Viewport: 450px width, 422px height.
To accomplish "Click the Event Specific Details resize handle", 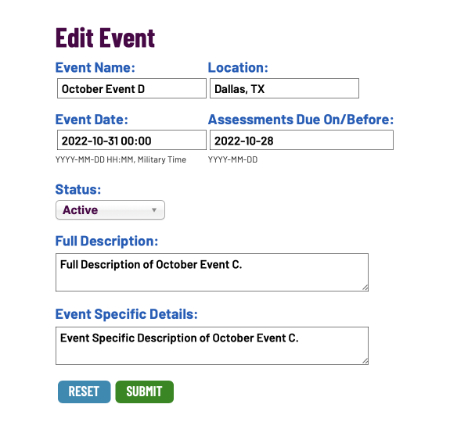I will tap(365, 361).
